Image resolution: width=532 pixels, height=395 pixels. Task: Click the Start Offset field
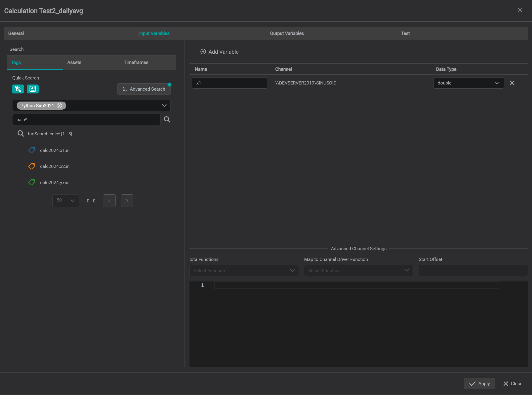(473, 270)
